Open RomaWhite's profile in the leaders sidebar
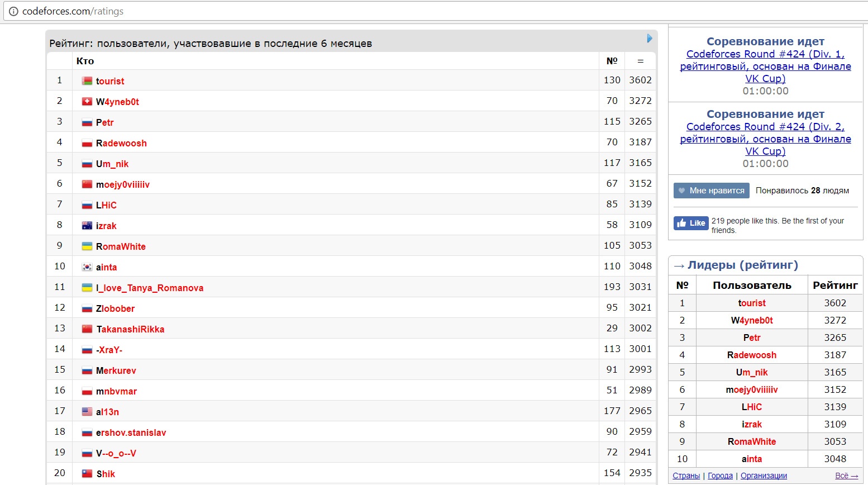This screenshot has width=868, height=485. tap(752, 441)
